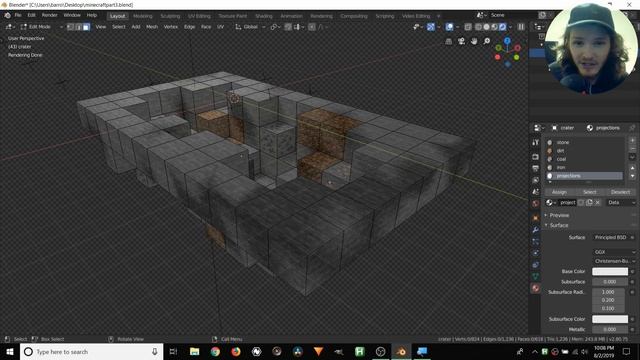
Task: Open View Layer properties tab
Action: coord(536,180)
